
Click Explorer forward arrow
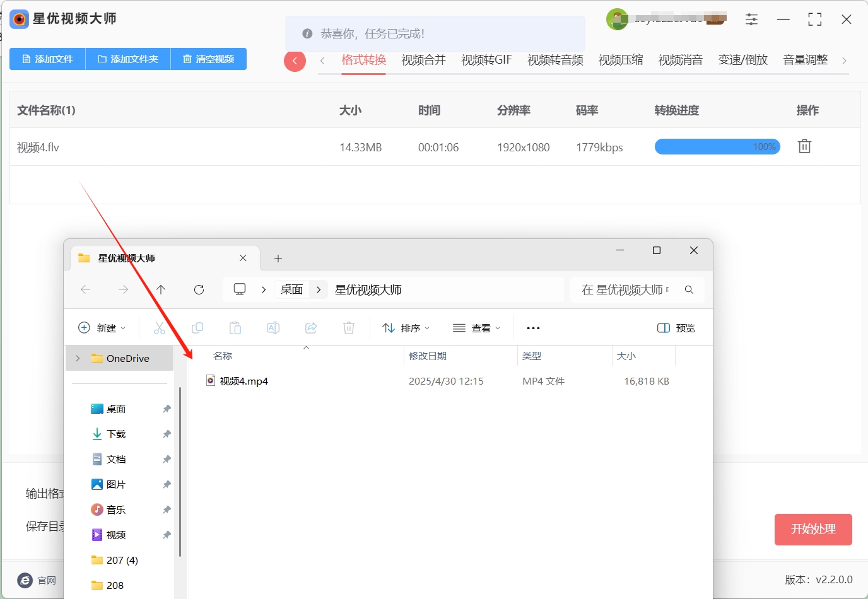click(x=123, y=289)
